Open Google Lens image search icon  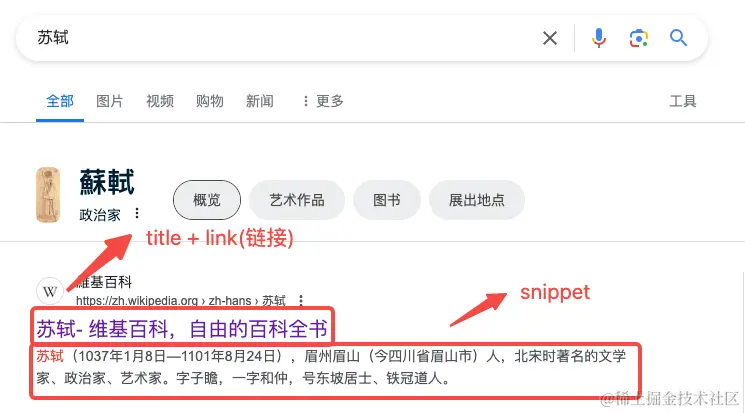pos(639,38)
